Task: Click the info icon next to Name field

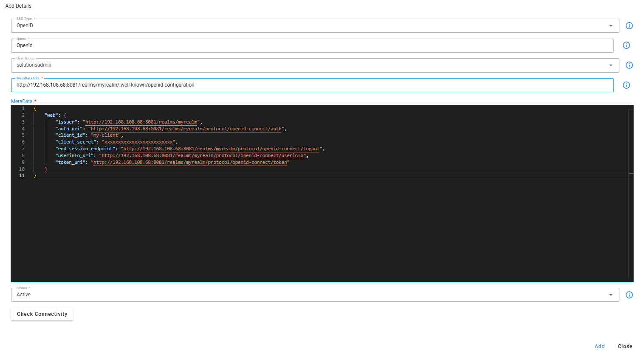Action: 626,45
